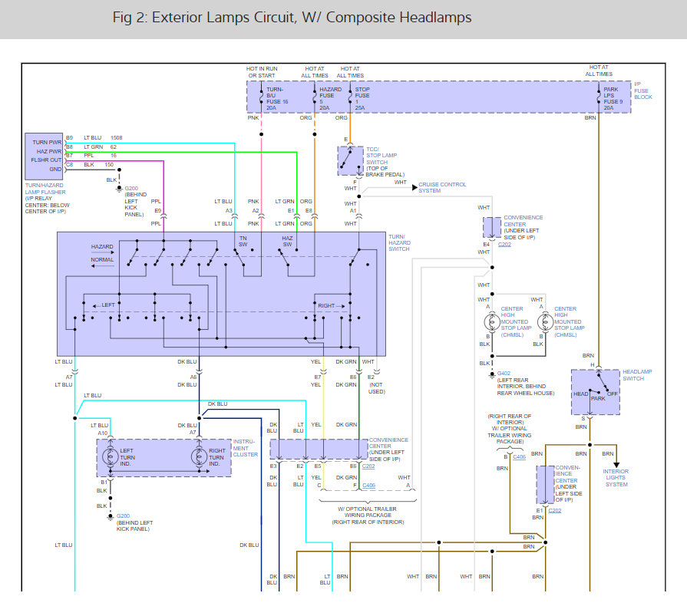Screen dimensions: 687x616
Task: Click the HEAD position on headlamp switch
Action: point(581,394)
